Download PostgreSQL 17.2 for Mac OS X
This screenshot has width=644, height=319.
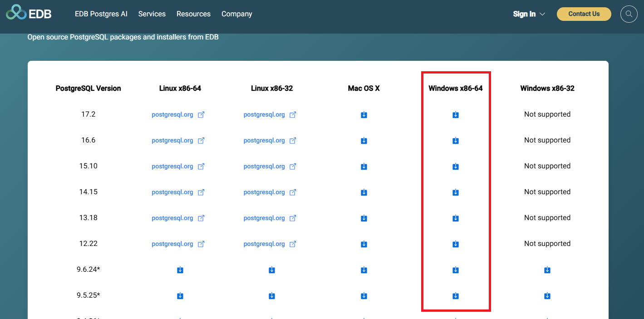(x=364, y=115)
